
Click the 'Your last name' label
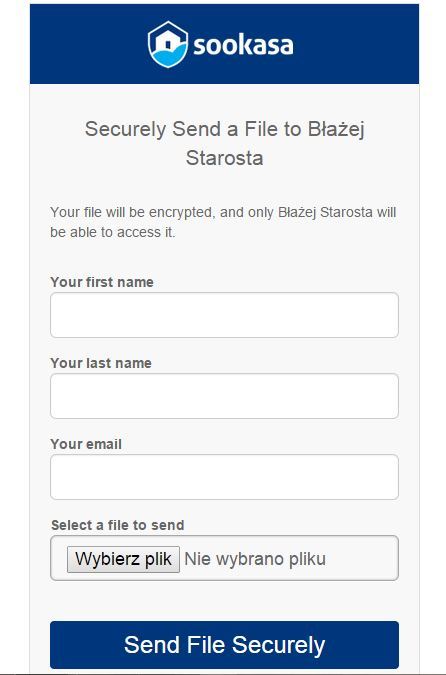[x=101, y=363]
